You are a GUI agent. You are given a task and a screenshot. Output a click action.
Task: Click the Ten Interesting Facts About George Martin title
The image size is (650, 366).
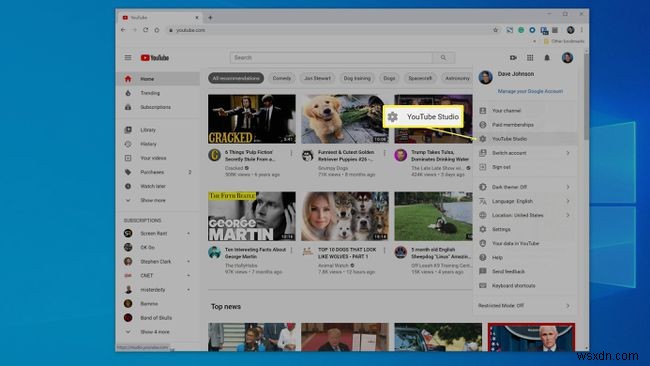[x=255, y=253]
